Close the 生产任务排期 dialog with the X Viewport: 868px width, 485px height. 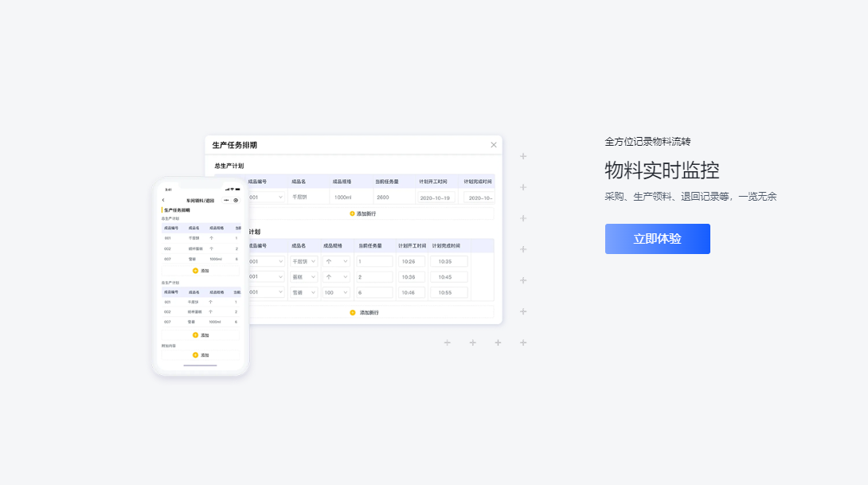click(x=493, y=145)
